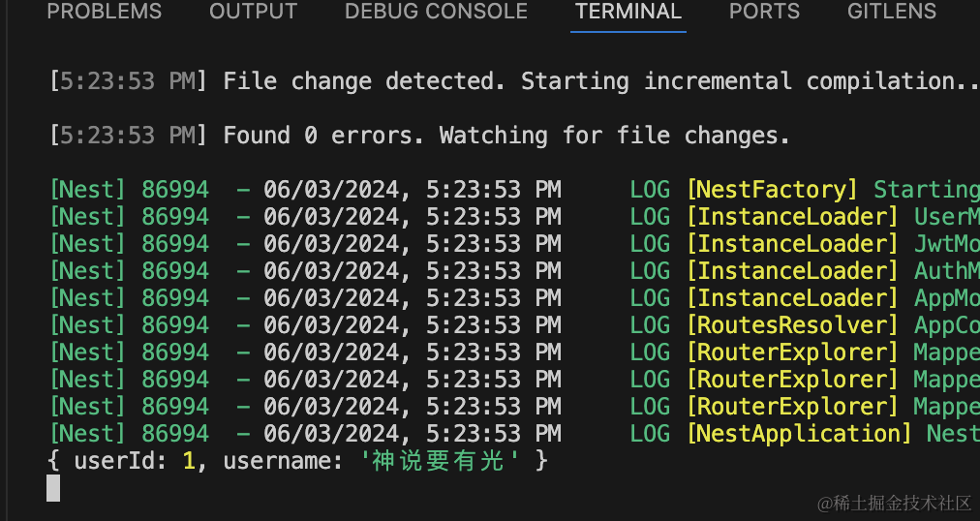This screenshot has width=980, height=521.
Task: Click the first [InstanceLoader] label
Action: click(x=792, y=217)
